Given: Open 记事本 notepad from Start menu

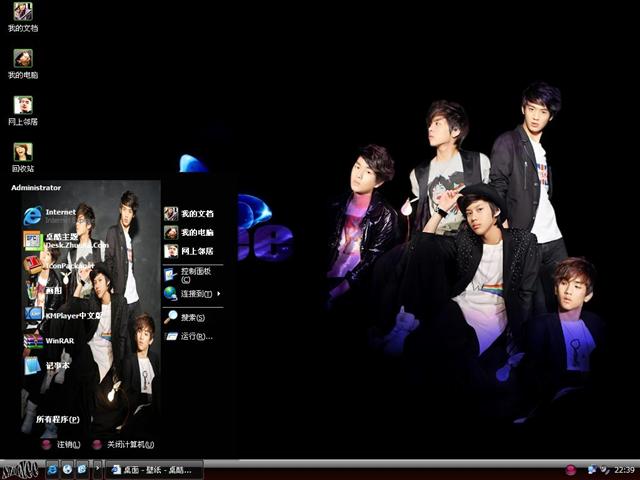Looking at the screenshot, I should pyautogui.click(x=47, y=366).
